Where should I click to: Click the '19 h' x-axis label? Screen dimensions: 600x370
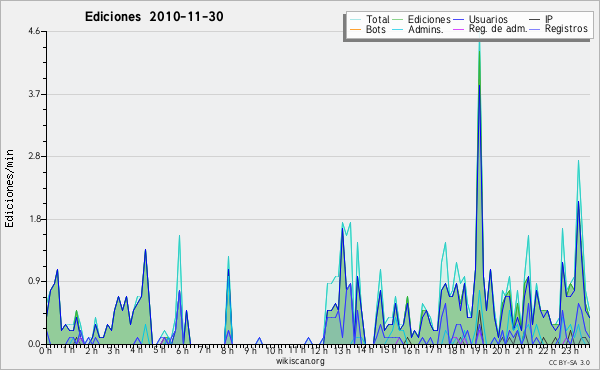point(478,350)
